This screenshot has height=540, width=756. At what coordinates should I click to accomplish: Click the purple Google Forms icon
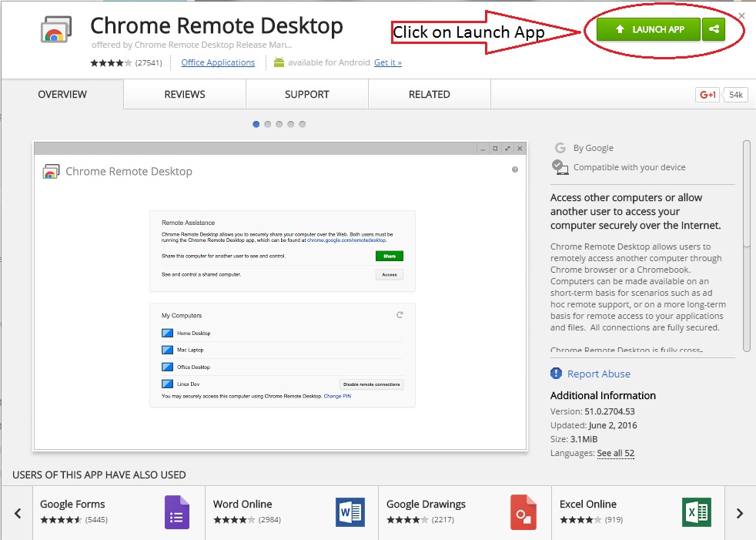pos(177,512)
